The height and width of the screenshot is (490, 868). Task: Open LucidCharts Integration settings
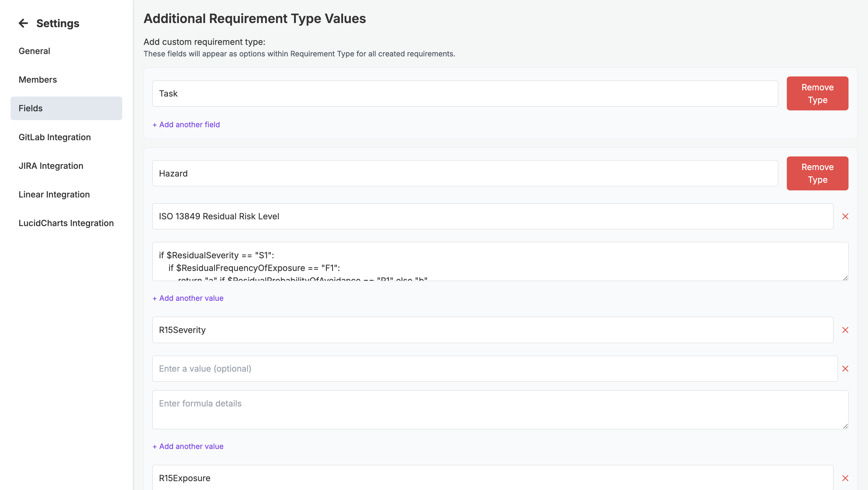(66, 223)
